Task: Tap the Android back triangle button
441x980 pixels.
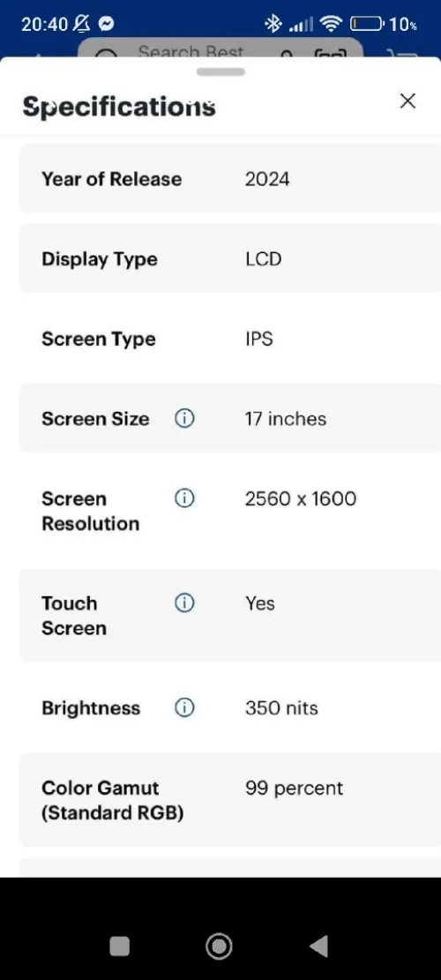Action: (319, 946)
